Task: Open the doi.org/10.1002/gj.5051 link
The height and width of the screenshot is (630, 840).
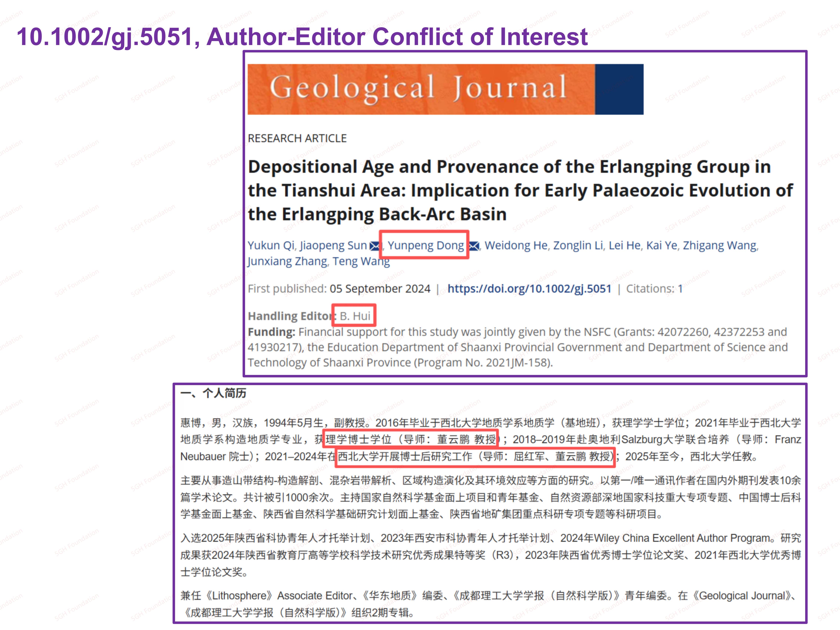Action: tap(529, 289)
